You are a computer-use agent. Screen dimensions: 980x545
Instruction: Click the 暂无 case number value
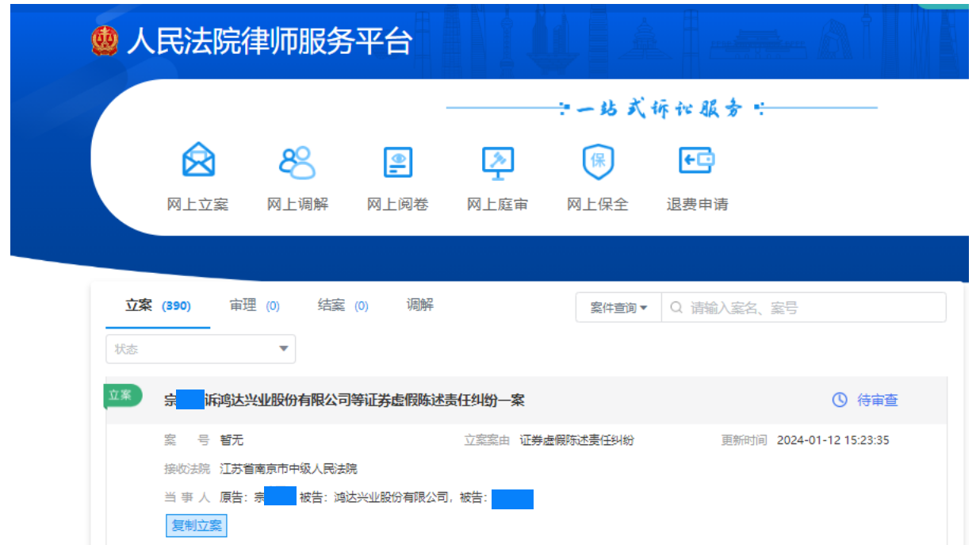point(232,440)
